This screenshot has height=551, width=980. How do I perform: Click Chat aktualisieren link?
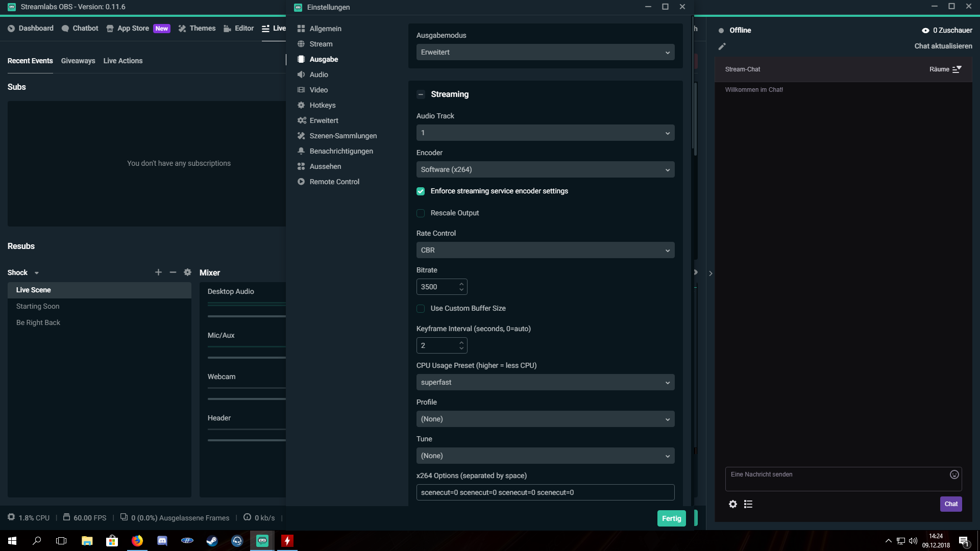[943, 46]
